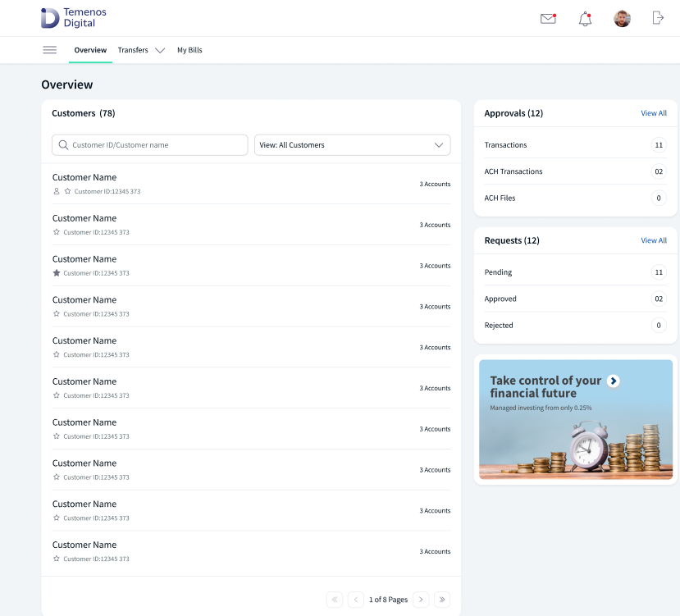Screen dimensions: 680x616
Task: Click the Temenos Digital logo
Action: coord(74,18)
